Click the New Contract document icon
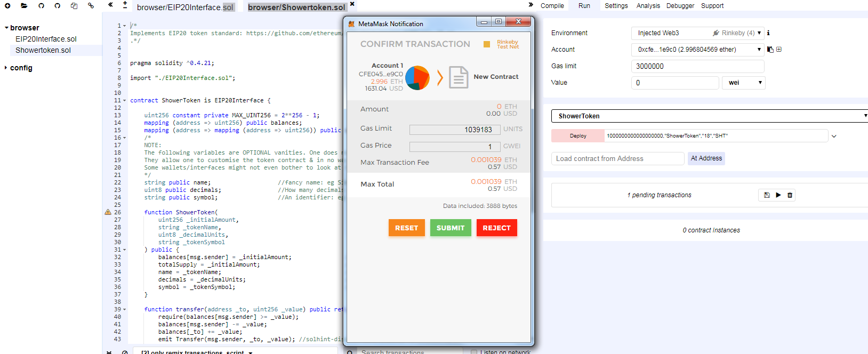 click(x=459, y=77)
